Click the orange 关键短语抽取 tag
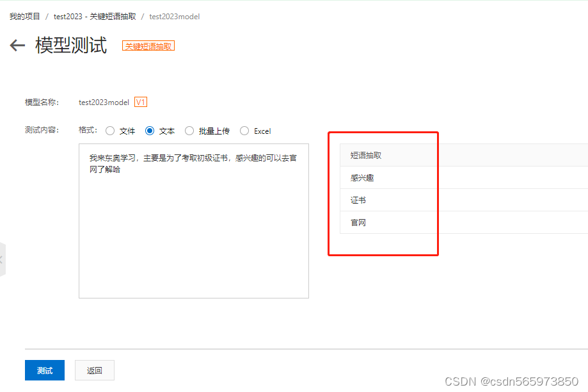588x392 pixels. coord(148,45)
